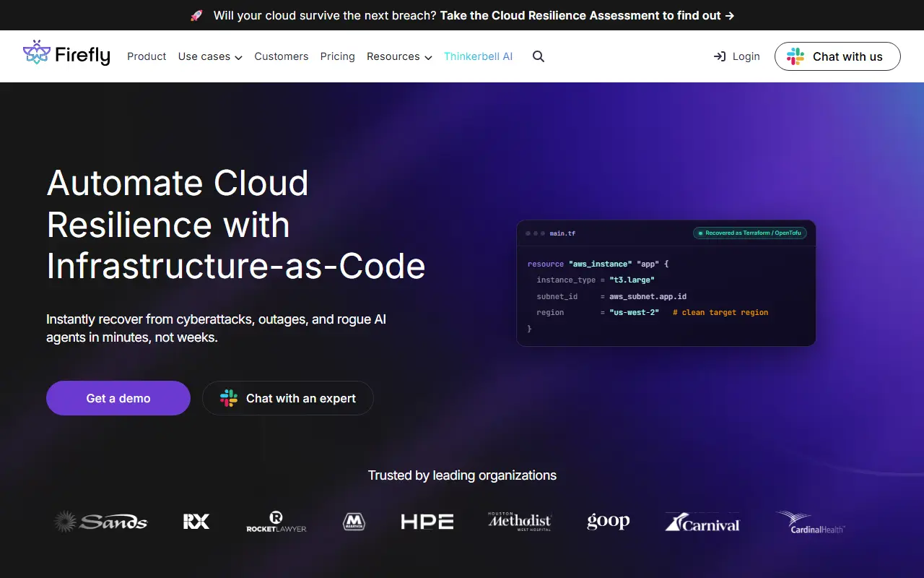Open the Product menu item
The width and height of the screenshot is (924, 578).
(x=147, y=56)
